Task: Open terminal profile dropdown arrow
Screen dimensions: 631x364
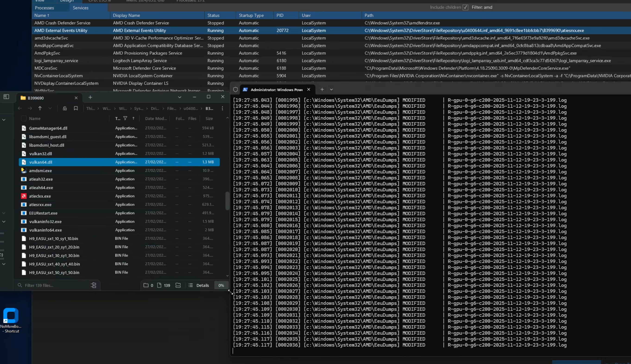Action: click(331, 90)
